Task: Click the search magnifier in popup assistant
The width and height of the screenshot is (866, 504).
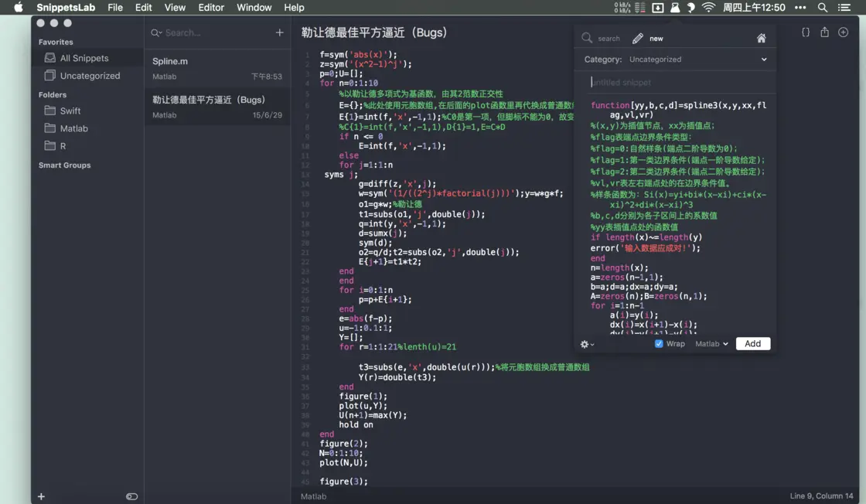Action: point(587,38)
